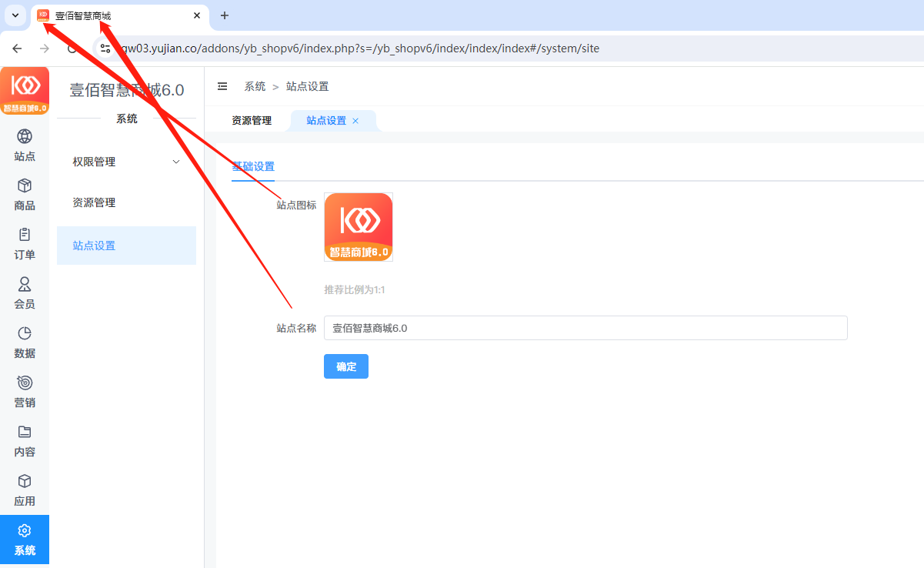The width and height of the screenshot is (924, 568).
Task: Open the 应用 cube icon
Action: tap(25, 482)
